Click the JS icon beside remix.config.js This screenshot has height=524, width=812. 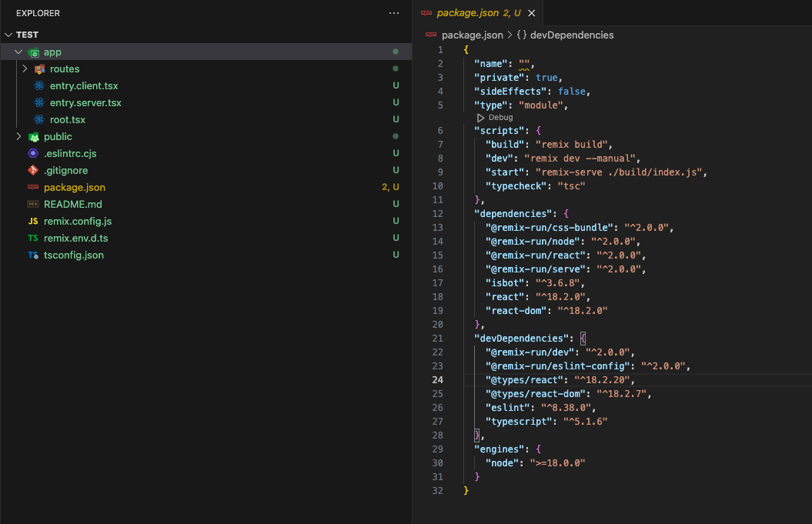pyautogui.click(x=33, y=221)
